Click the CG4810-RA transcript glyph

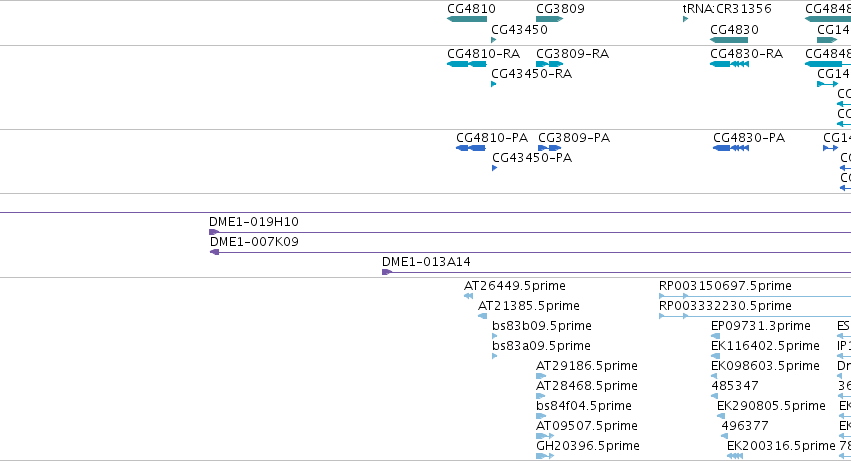click(x=467, y=64)
